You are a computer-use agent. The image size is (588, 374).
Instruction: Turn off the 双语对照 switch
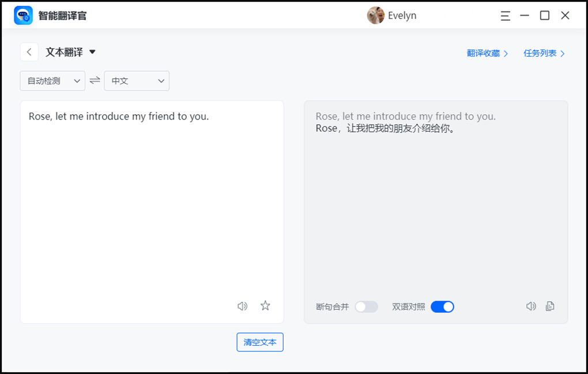442,307
